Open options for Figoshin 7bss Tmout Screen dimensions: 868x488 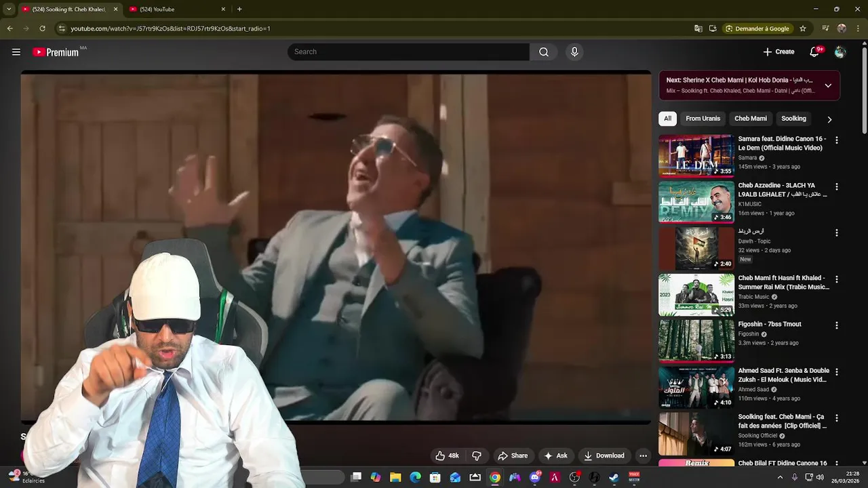(836, 325)
